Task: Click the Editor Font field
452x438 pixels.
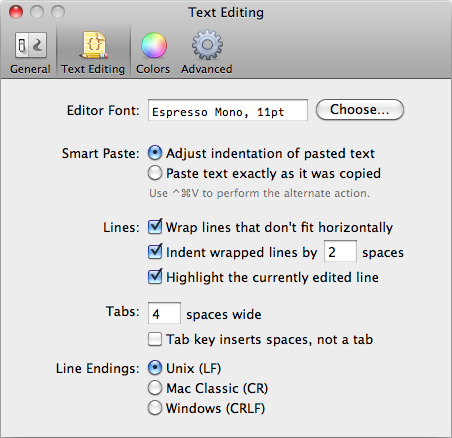Action: click(228, 110)
